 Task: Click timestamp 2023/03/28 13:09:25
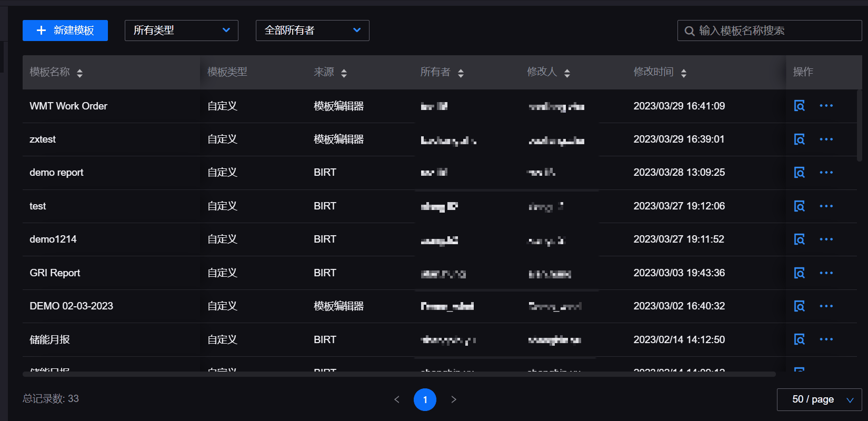pos(679,173)
